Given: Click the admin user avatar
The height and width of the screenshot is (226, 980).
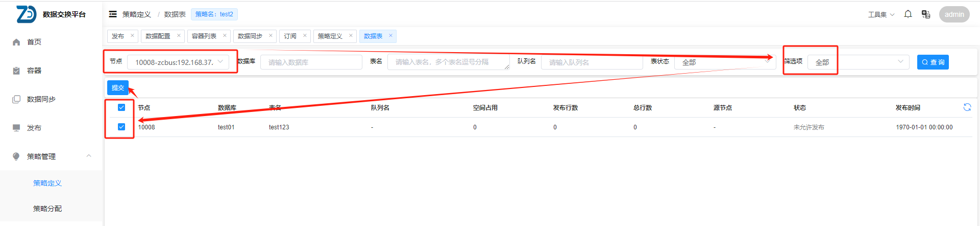Looking at the screenshot, I should (x=953, y=14).
